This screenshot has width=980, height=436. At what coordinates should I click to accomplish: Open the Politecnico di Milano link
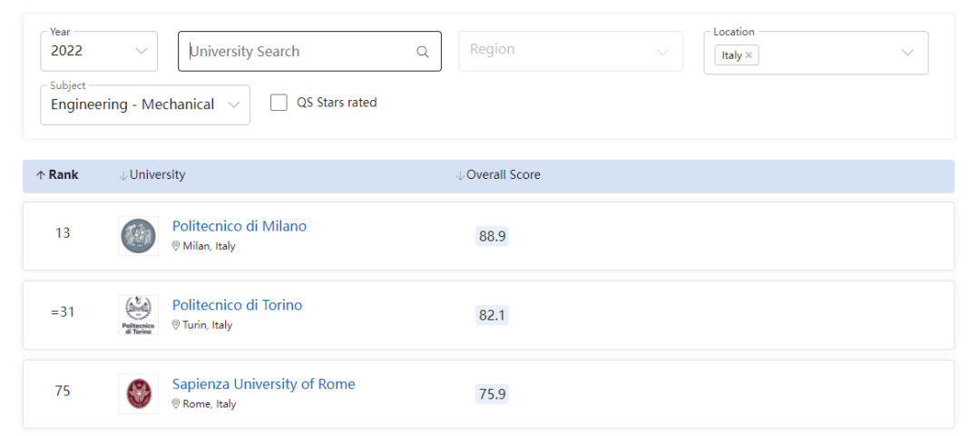[240, 226]
